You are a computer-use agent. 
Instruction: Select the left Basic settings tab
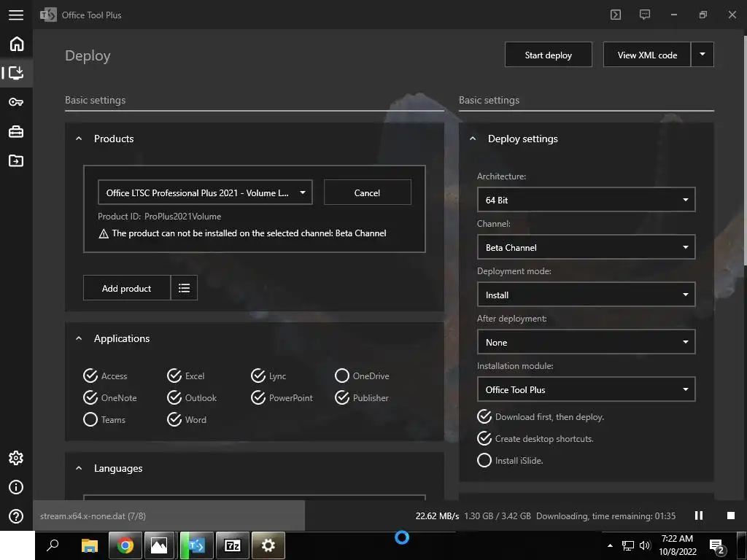click(96, 100)
